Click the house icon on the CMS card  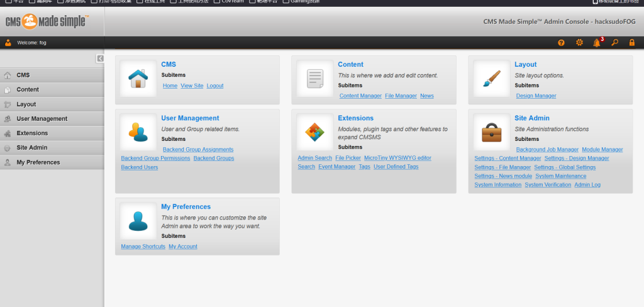point(138,79)
